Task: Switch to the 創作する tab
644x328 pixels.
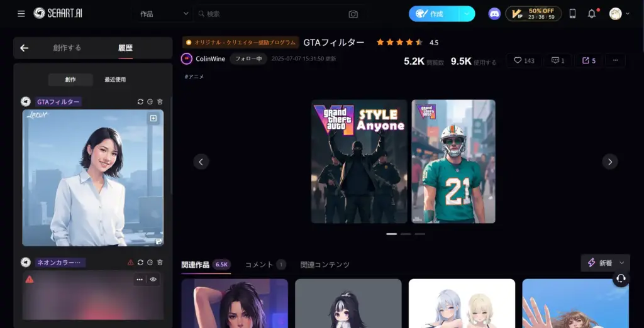Action: point(67,48)
